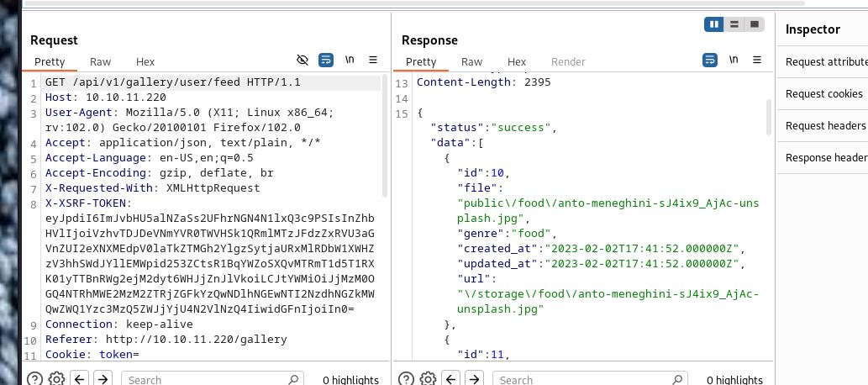Switch to top-bottom layout icon

pos(734,24)
